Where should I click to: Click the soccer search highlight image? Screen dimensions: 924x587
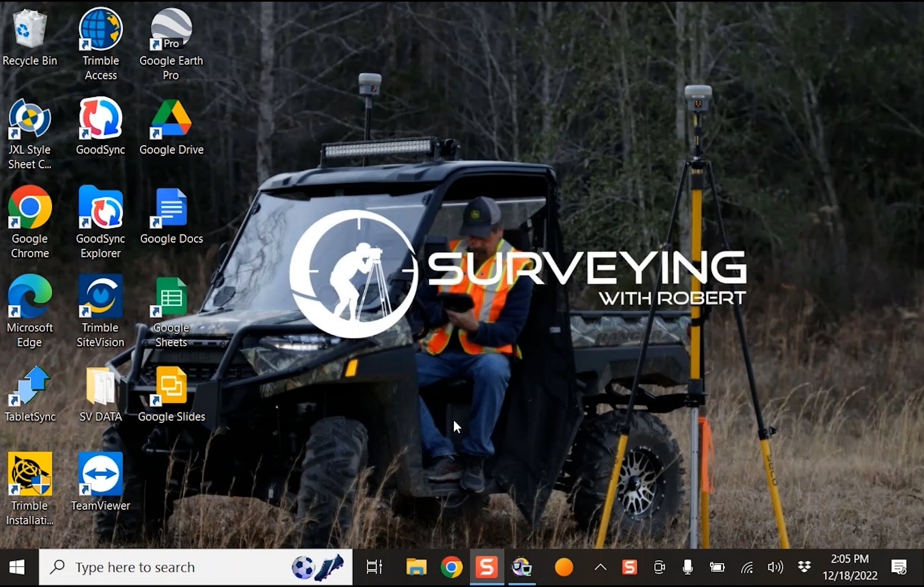(318, 567)
